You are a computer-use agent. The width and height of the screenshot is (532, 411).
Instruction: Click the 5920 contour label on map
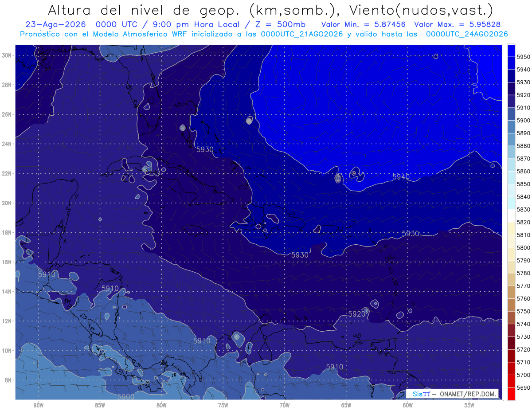coord(357,314)
